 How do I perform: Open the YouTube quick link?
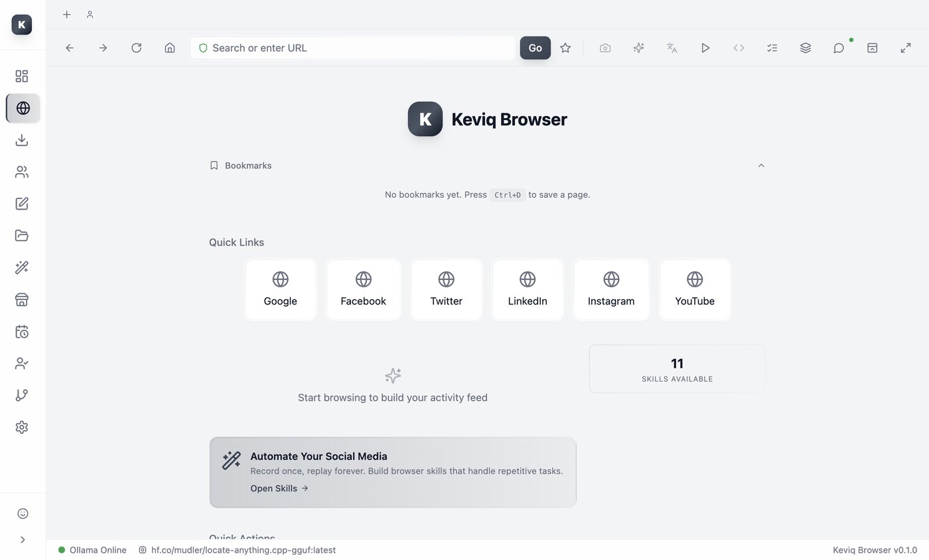click(695, 290)
